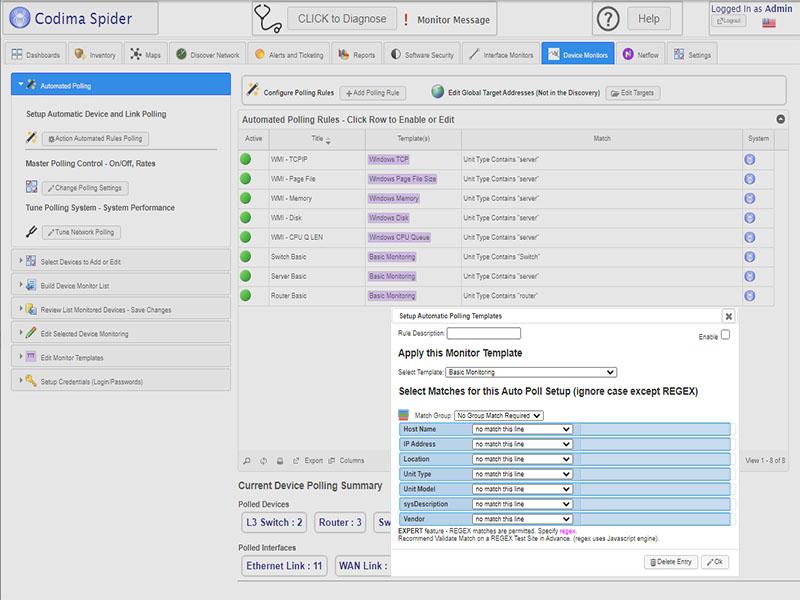Click the print icon in grid footer

(x=280, y=460)
